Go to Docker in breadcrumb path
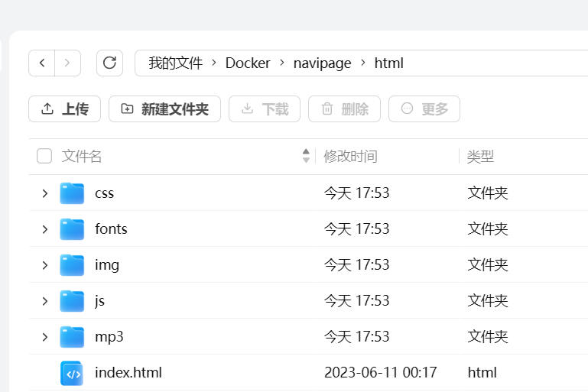588x392 pixels. 248,63
